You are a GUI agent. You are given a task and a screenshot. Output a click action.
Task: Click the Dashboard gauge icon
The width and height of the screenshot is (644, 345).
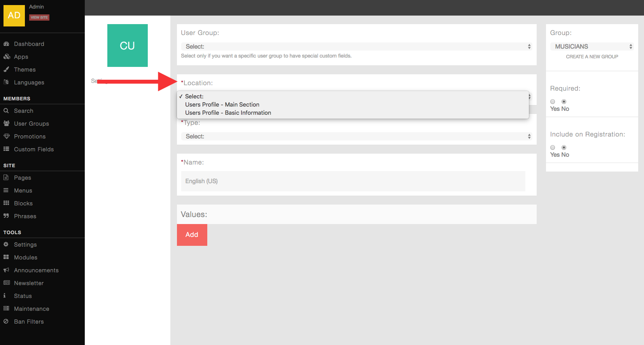pyautogui.click(x=6, y=44)
